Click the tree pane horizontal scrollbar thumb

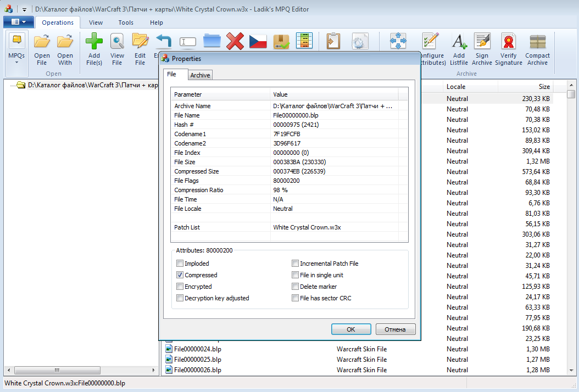pyautogui.click(x=57, y=370)
